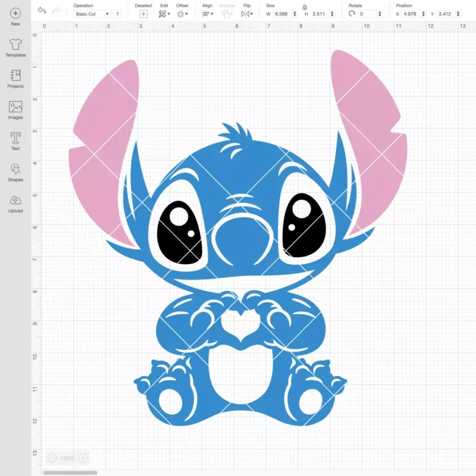Expand the Offset dropdown arrow
Screen dimensions: 476x476
(186, 14)
